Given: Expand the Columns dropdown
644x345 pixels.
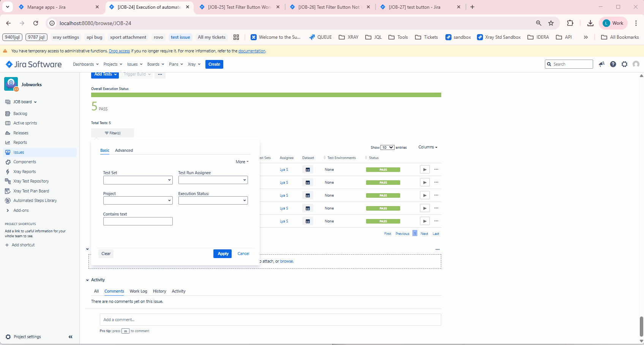Looking at the screenshot, I should (428, 147).
